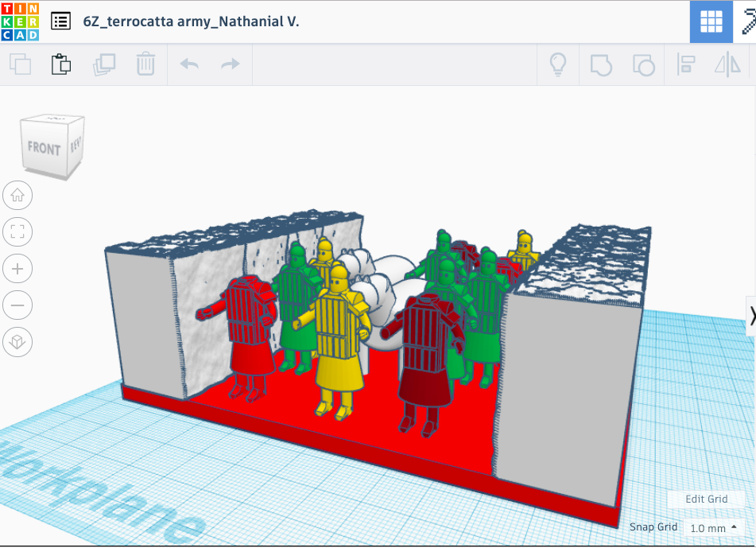Redo the last undone action
Viewport: 756px width, 548px height.
coord(231,64)
